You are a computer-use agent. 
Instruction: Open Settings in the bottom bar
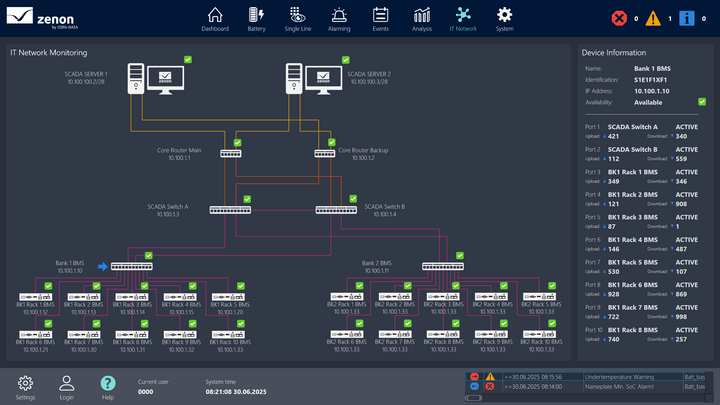point(25,388)
